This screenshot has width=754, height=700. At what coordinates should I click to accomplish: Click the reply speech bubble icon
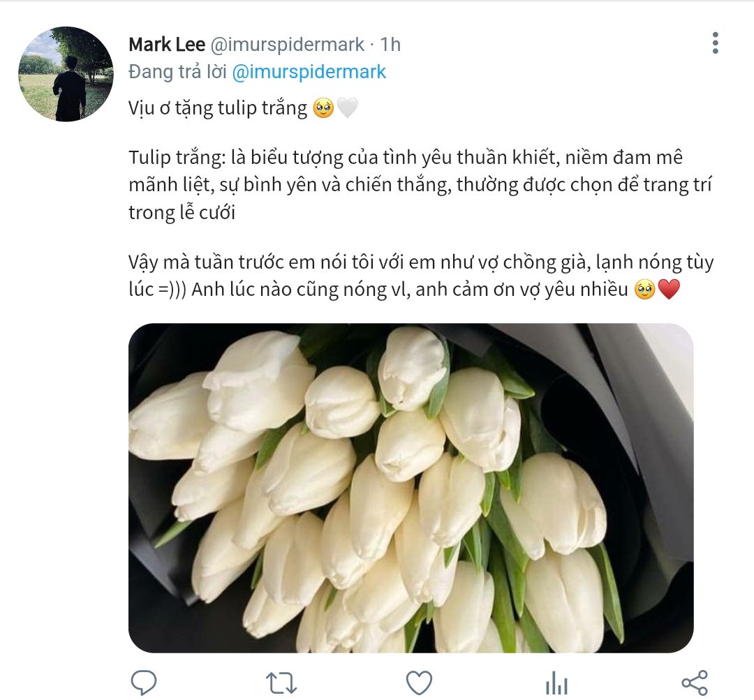pos(144,683)
